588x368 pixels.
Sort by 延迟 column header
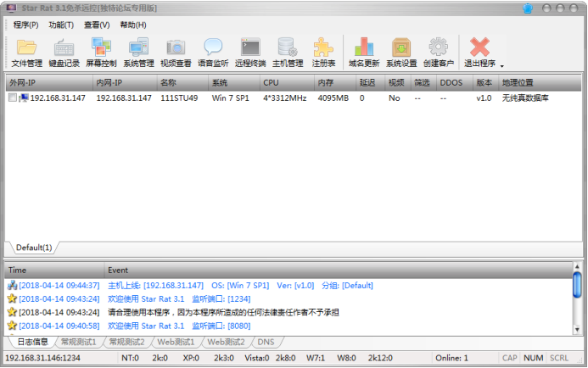pyautogui.click(x=370, y=82)
